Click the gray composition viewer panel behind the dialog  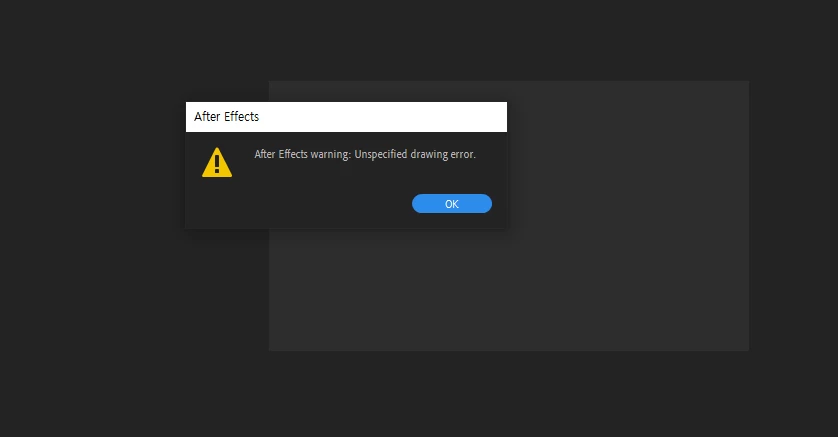pyautogui.click(x=628, y=288)
